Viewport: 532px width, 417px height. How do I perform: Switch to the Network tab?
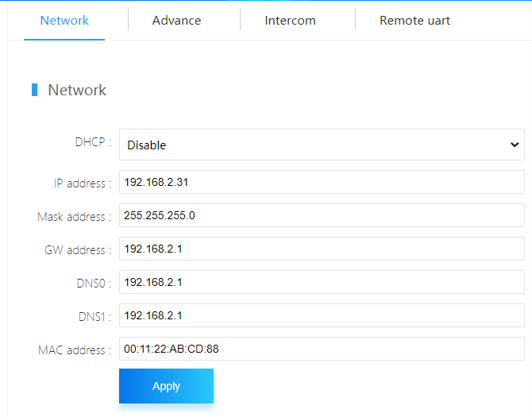[64, 21]
